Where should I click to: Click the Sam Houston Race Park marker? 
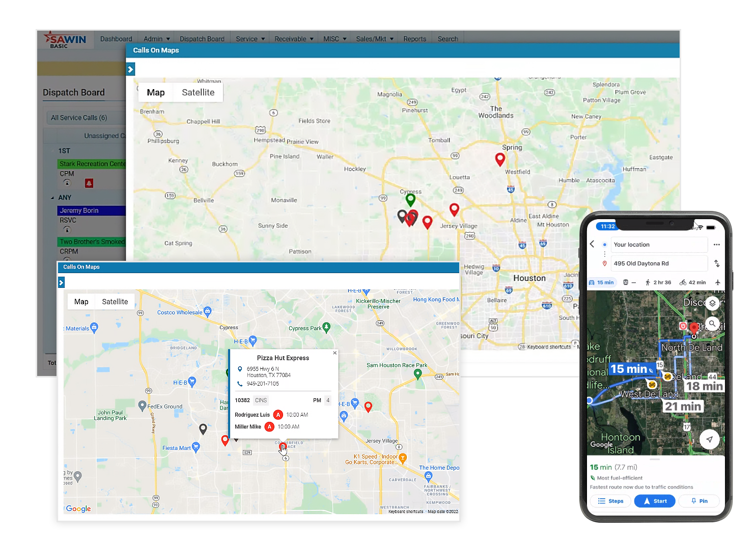[418, 374]
